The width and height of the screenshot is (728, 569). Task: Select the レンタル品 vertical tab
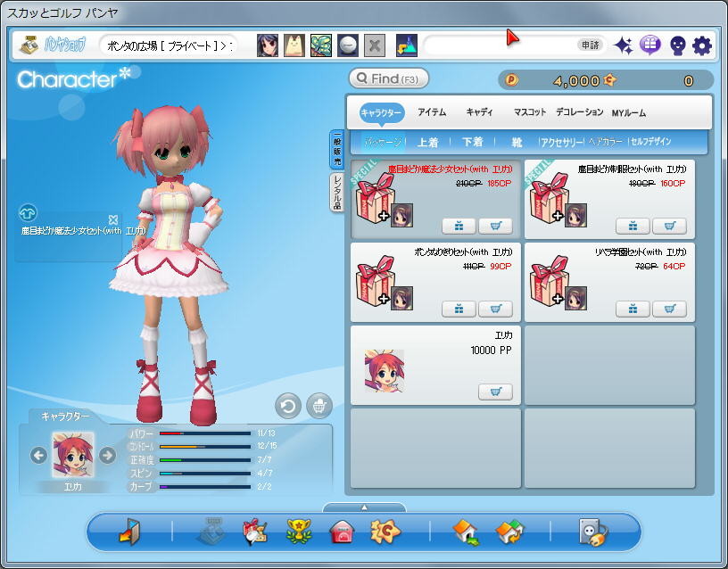337,193
